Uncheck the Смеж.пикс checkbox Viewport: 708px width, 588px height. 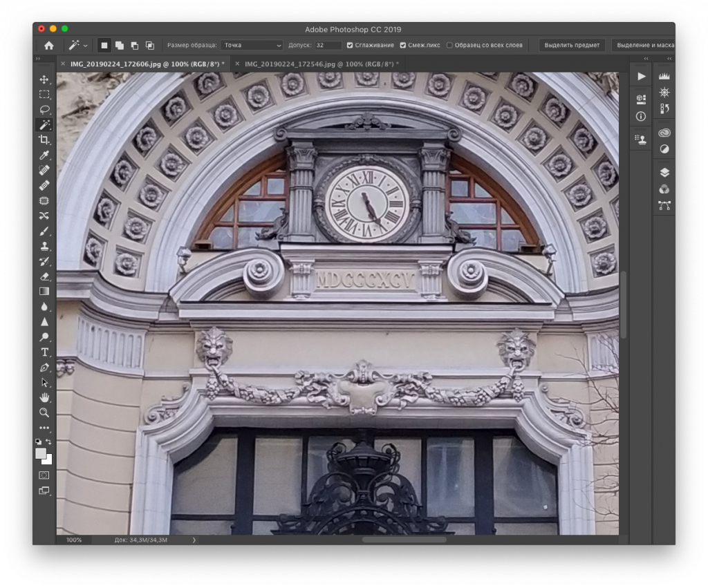[x=403, y=46]
